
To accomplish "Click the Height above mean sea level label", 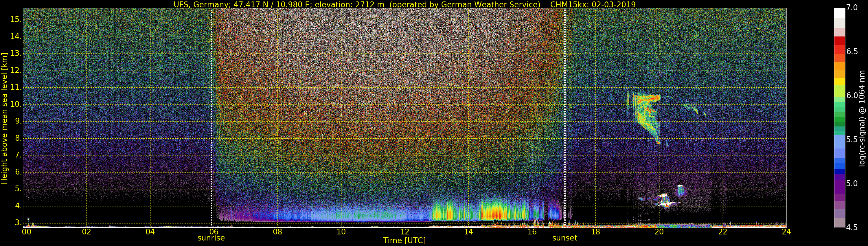I will click(x=4, y=118).
